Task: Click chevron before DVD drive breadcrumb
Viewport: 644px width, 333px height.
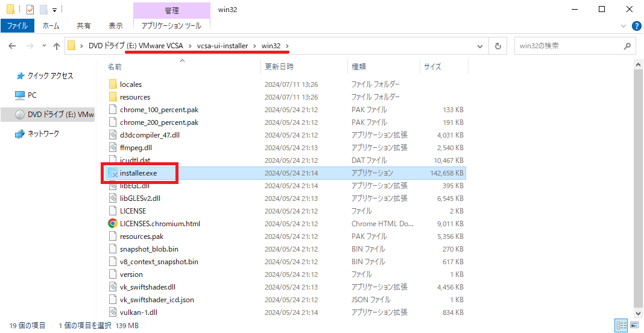Action: [x=82, y=46]
